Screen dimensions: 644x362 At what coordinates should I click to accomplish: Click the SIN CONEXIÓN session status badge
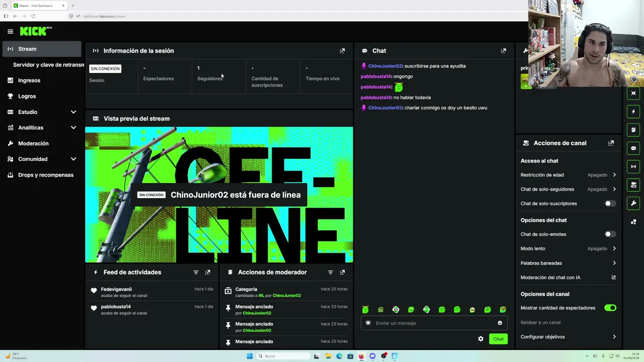pos(105,69)
